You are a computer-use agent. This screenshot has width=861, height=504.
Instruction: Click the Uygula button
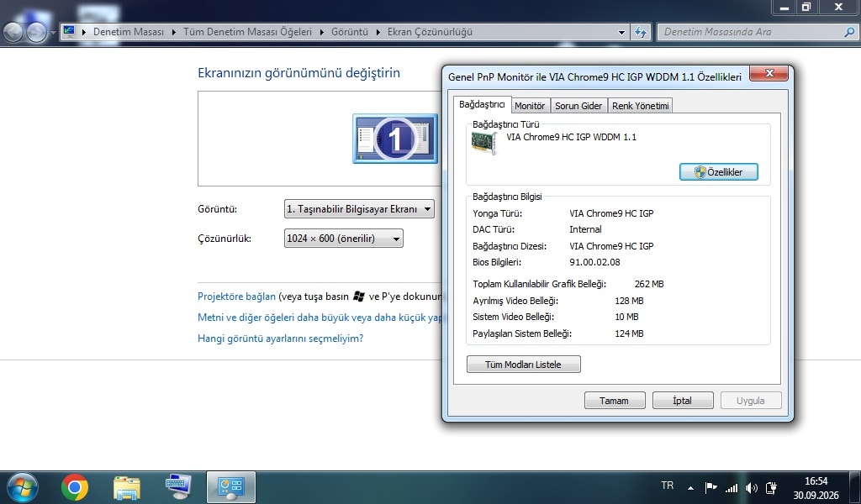[x=751, y=401]
